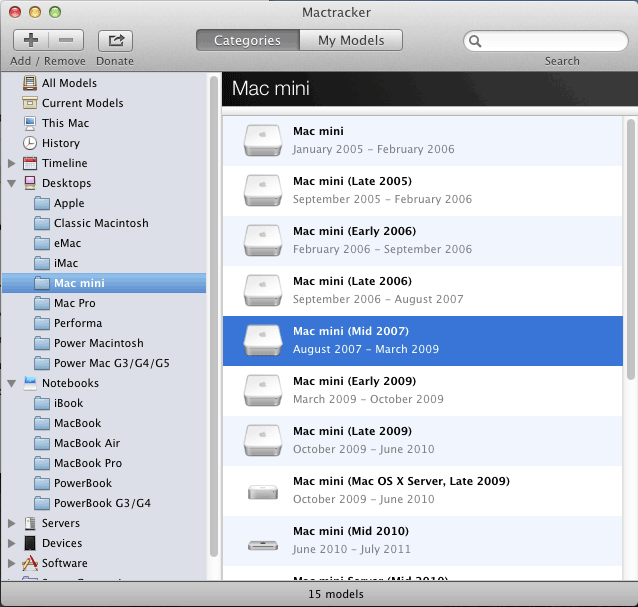This screenshot has height=607, width=638.
Task: Click the MacBook Air folder icon
Action: 42,443
